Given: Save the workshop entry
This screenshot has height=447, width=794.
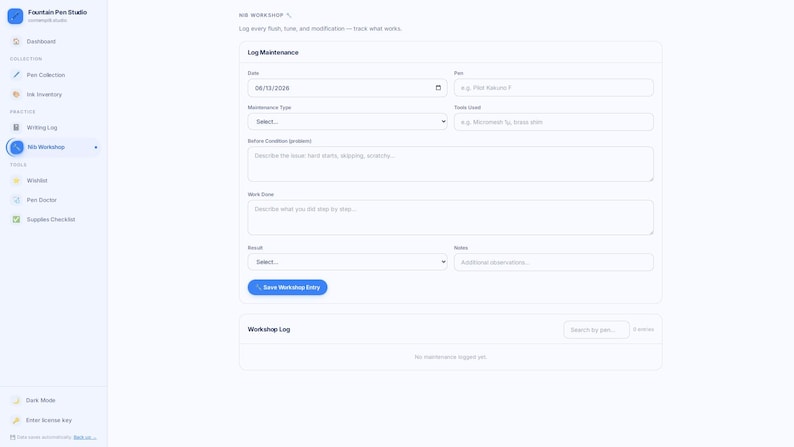Looking at the screenshot, I should [287, 288].
